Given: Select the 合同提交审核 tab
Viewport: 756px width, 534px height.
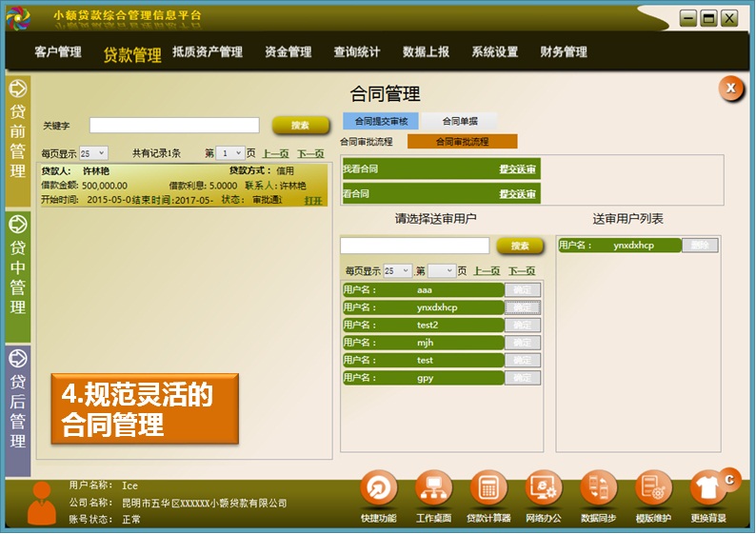Looking at the screenshot, I should click(x=381, y=122).
